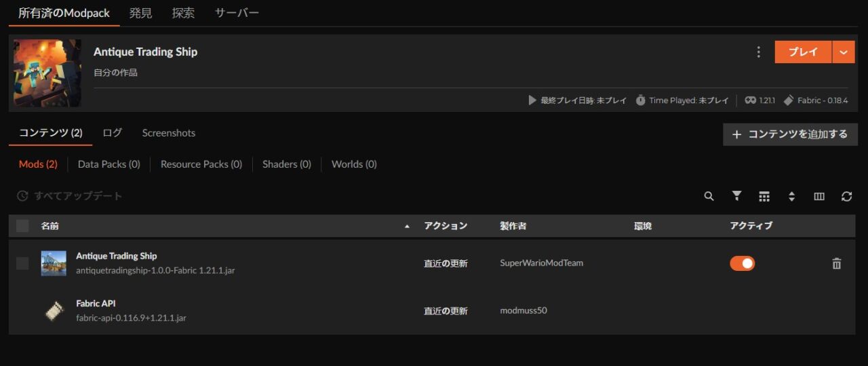Image resolution: width=868 pixels, height=366 pixels.
Task: Click the Antique Trading Ship modpack title
Action: (146, 52)
